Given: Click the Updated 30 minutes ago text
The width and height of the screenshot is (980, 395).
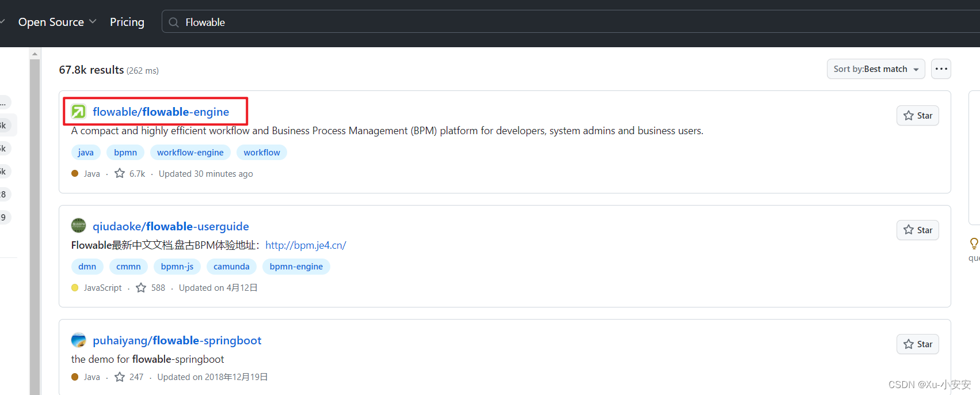Looking at the screenshot, I should (206, 174).
